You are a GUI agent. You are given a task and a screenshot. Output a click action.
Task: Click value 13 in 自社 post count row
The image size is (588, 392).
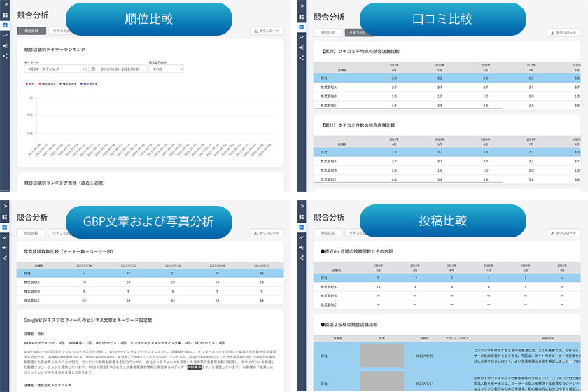coord(414,278)
